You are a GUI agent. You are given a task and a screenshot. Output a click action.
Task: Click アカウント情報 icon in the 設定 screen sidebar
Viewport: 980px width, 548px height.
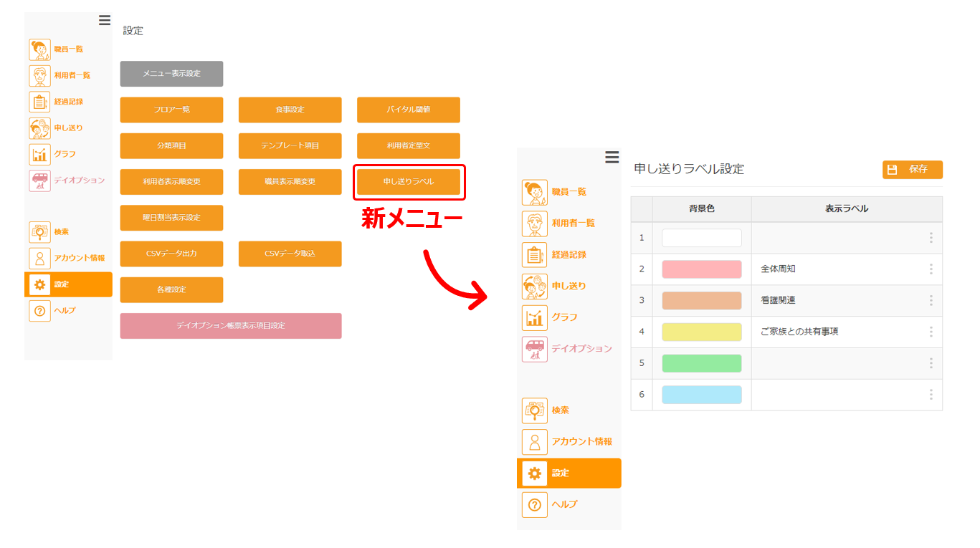40,258
